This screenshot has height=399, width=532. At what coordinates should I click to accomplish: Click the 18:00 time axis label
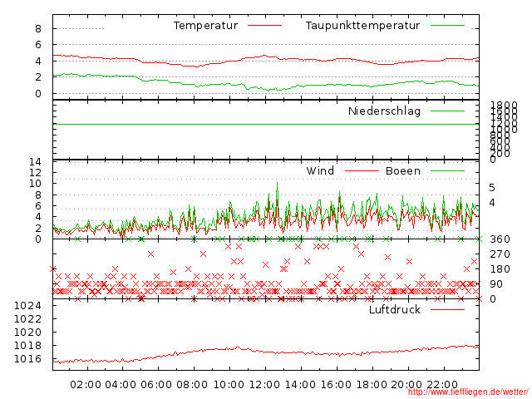[x=372, y=385]
